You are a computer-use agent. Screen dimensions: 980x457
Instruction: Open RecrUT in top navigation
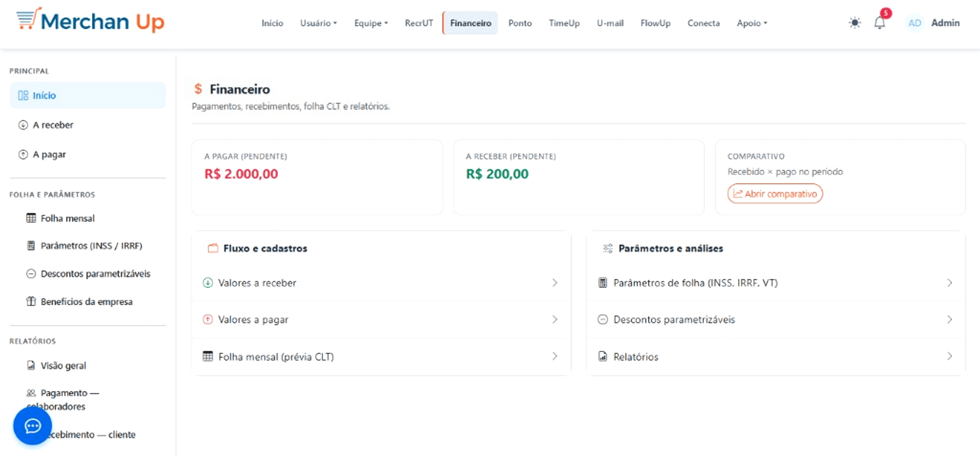click(x=419, y=23)
